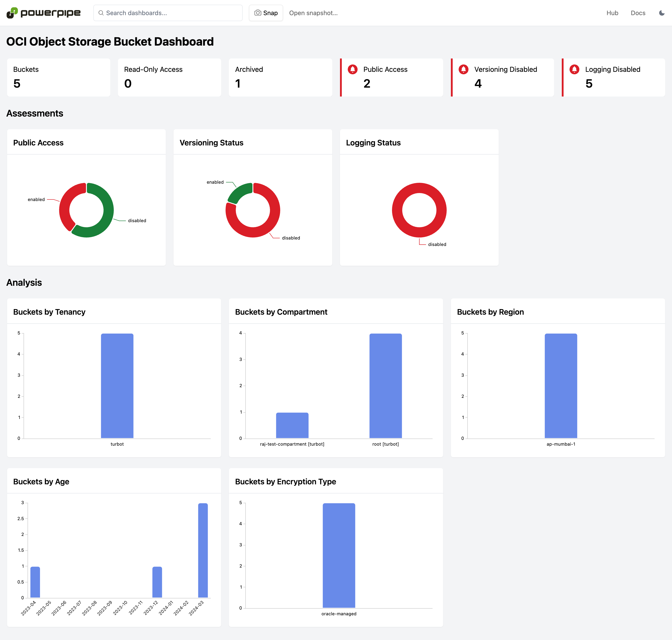Click the search magnifier icon

101,13
